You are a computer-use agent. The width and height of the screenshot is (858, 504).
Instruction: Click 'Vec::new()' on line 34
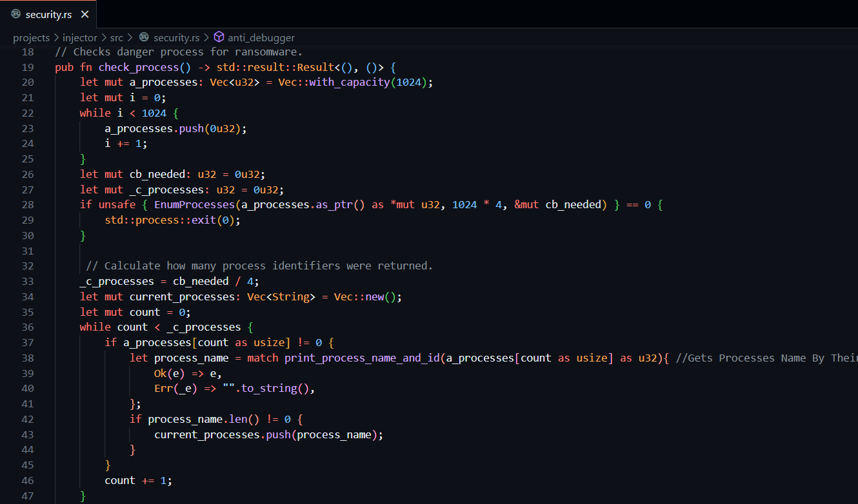[365, 297]
